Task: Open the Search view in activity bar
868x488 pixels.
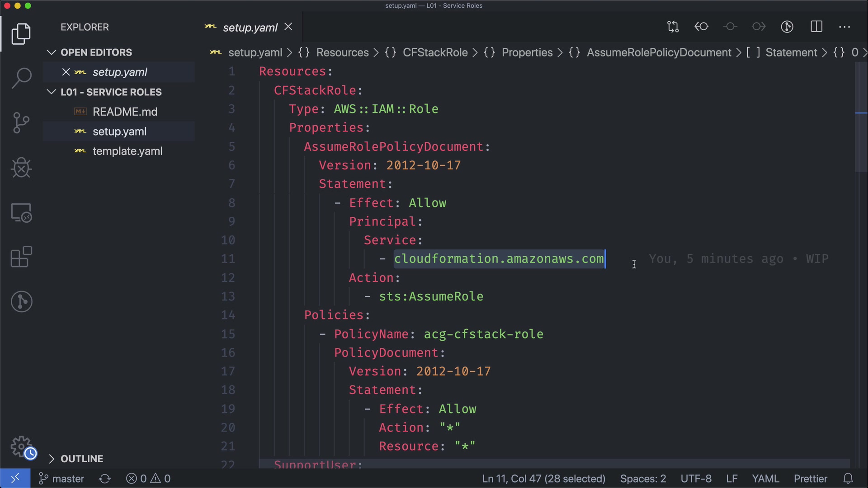Action: (x=21, y=78)
